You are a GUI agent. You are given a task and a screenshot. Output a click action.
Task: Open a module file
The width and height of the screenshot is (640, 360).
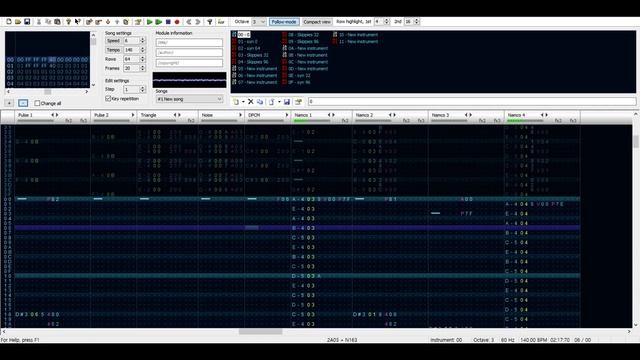tap(18, 22)
